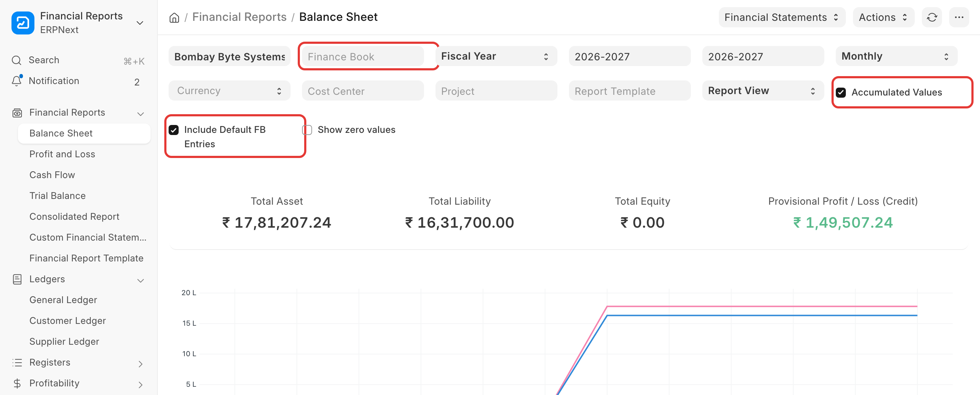
Task: Enable the Show zero values checkbox
Action: click(x=307, y=130)
